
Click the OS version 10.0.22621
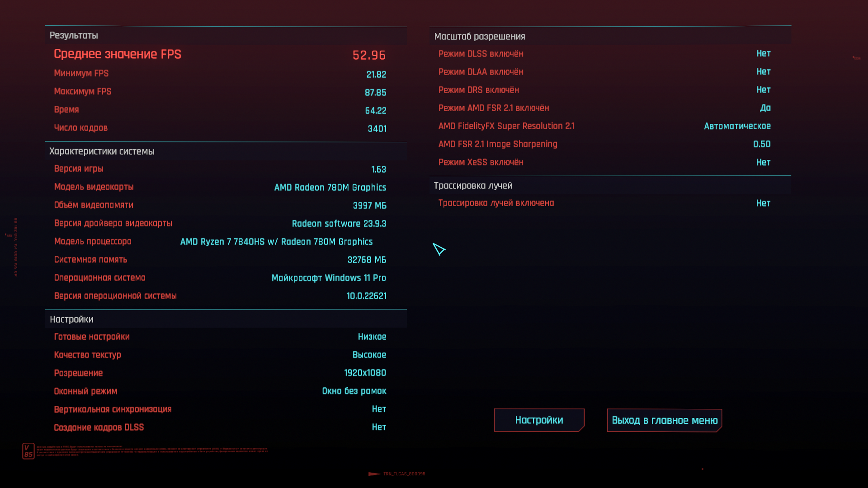pyautogui.click(x=366, y=296)
